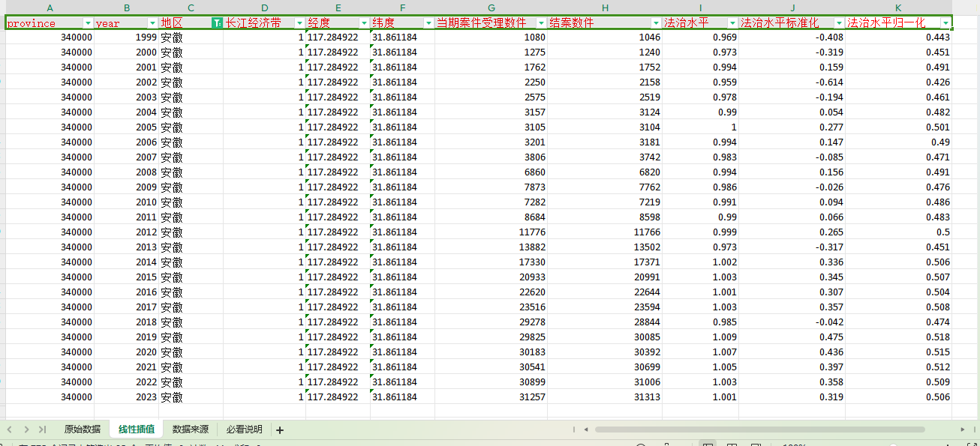Switch to the 原始数据 sheet tab
Screen dimensions: 980x446
click(x=82, y=430)
